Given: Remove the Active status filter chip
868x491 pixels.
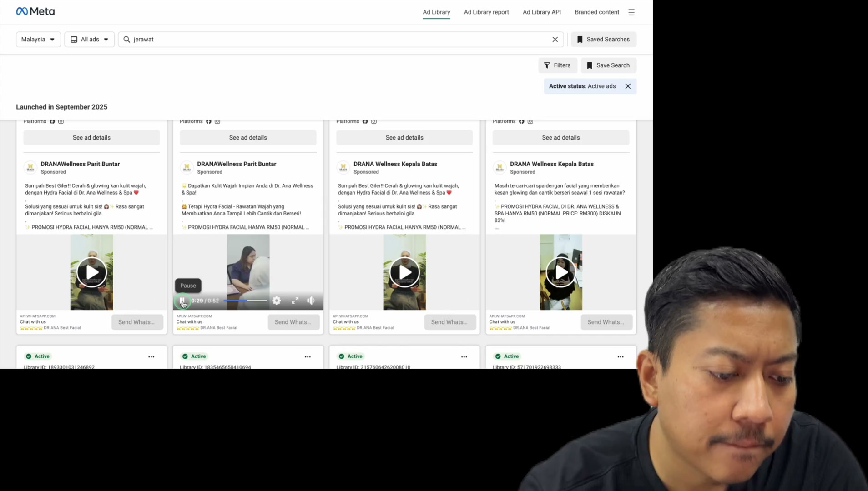Looking at the screenshot, I should point(628,86).
